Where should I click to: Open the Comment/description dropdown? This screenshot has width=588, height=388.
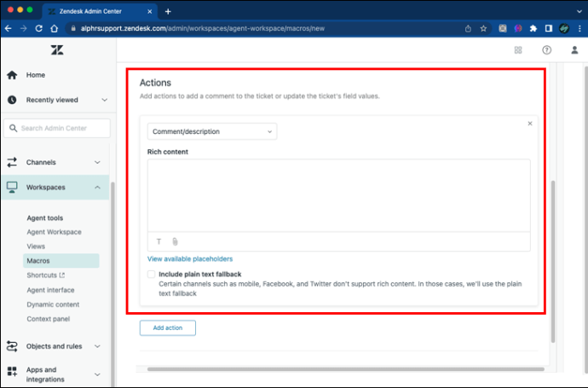[x=211, y=131]
